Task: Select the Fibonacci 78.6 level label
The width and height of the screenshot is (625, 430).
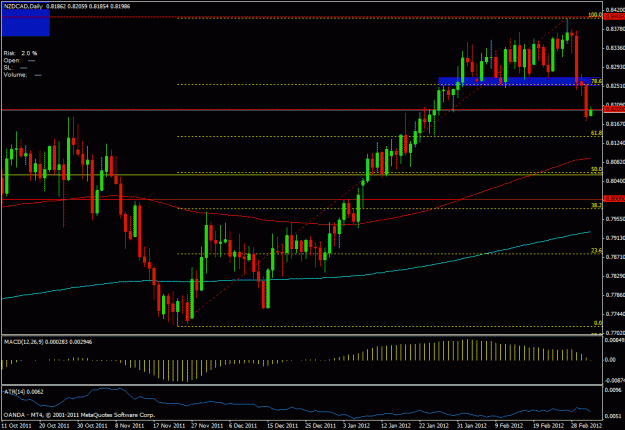Action: pos(596,81)
